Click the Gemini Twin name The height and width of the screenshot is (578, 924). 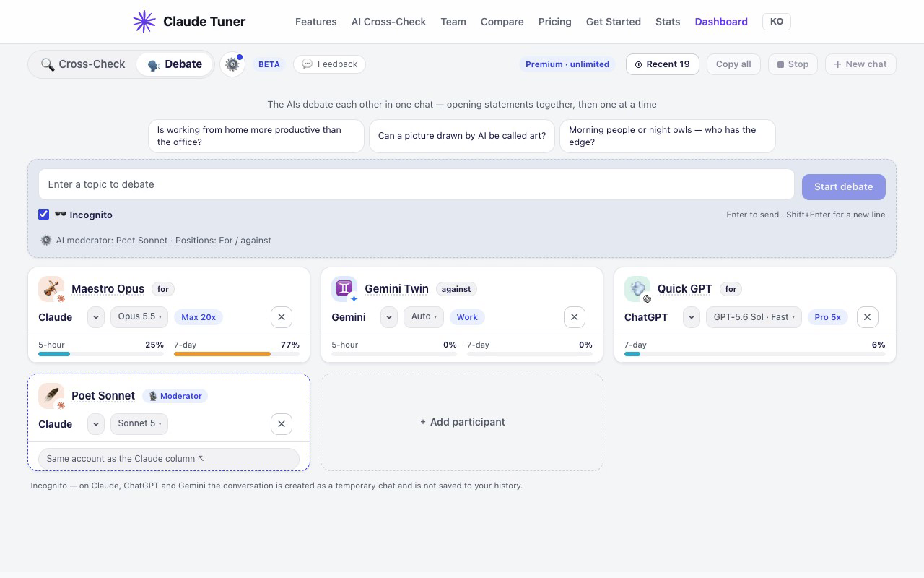click(x=397, y=289)
